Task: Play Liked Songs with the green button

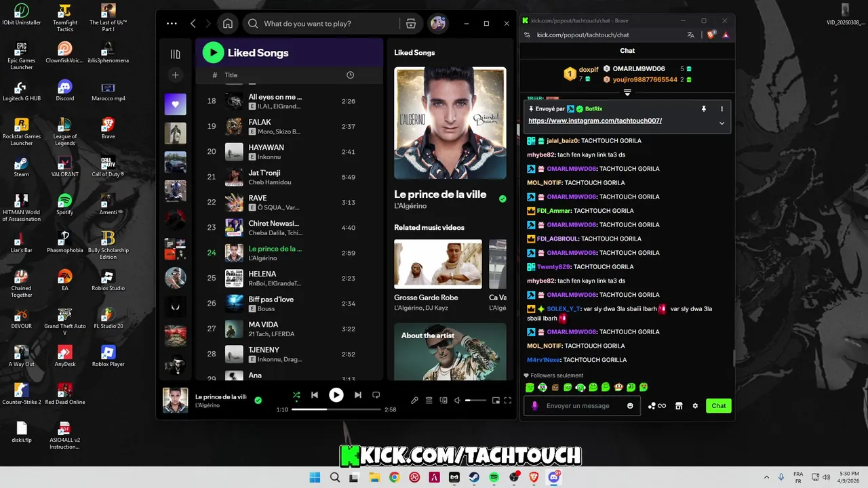Action: (x=213, y=52)
